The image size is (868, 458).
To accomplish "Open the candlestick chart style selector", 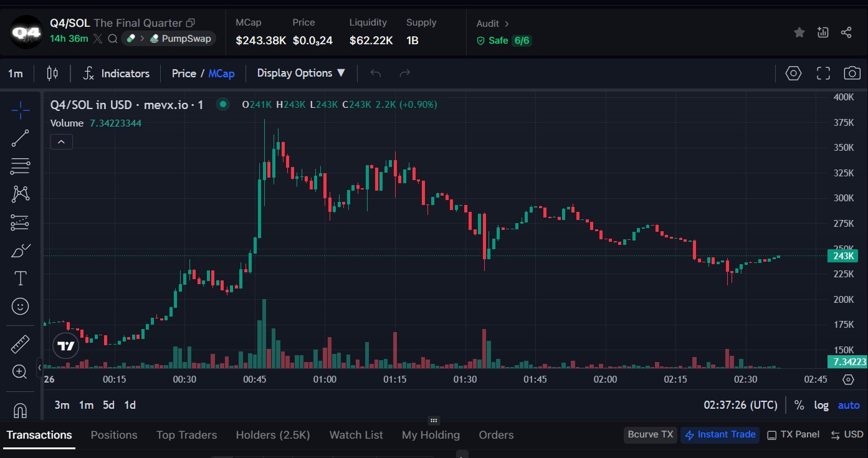I will [52, 74].
